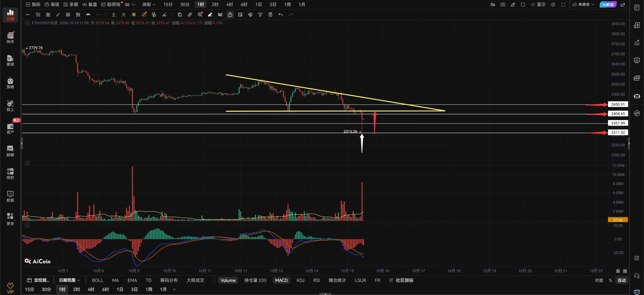Open the 未命名 layout dropdown
The image size is (644, 295).
click(x=583, y=5)
